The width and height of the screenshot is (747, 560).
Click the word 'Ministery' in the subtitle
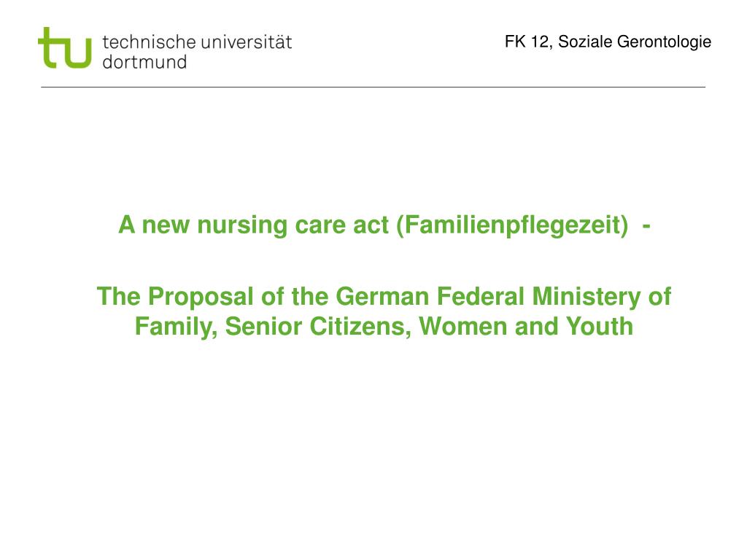point(587,297)
